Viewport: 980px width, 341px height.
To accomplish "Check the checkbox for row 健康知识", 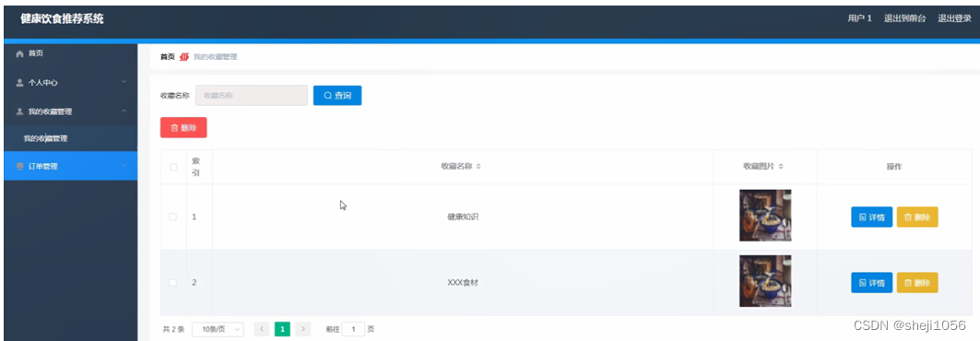I will click(x=173, y=217).
